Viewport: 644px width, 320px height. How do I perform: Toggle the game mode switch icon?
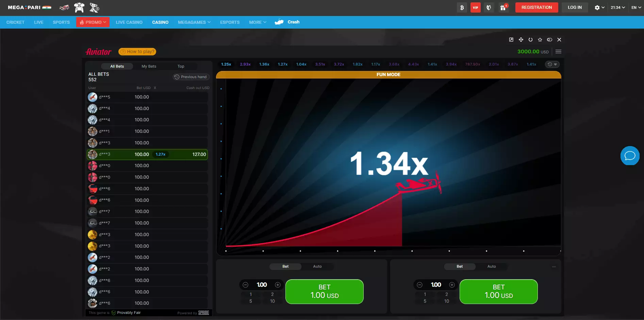pyautogui.click(x=549, y=40)
